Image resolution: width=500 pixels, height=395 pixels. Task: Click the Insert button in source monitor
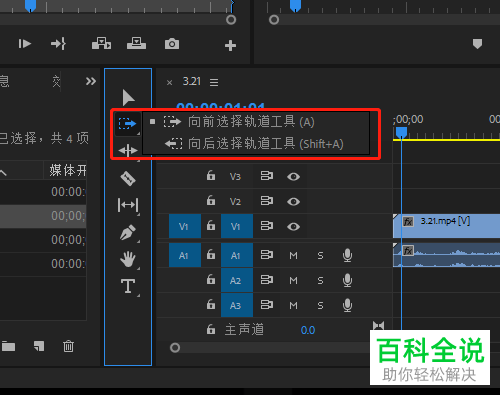point(101,44)
